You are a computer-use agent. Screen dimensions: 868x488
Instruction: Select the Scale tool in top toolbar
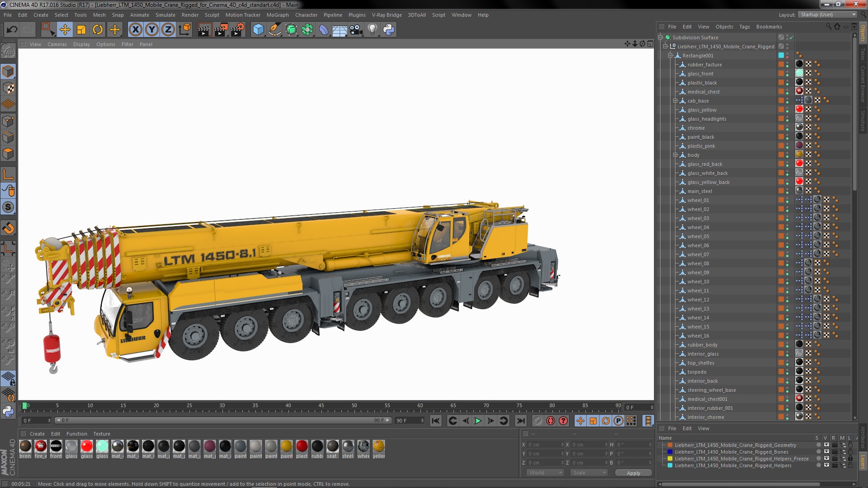tap(81, 30)
